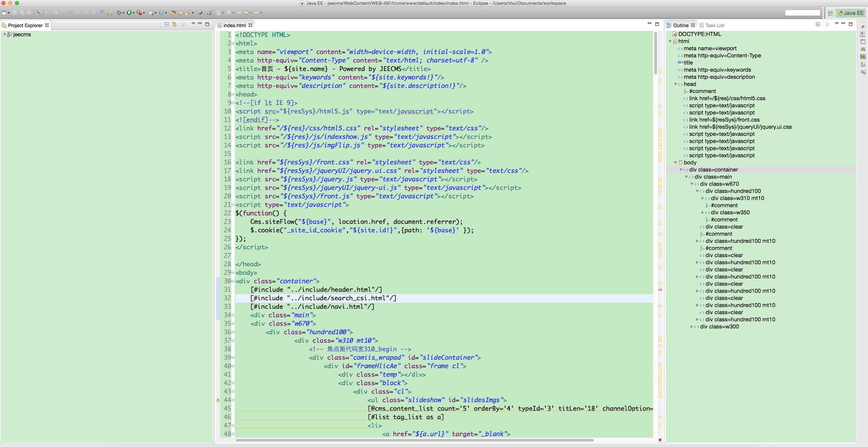Open the New wizard toolbar icon
868x447 pixels.
tap(4, 13)
